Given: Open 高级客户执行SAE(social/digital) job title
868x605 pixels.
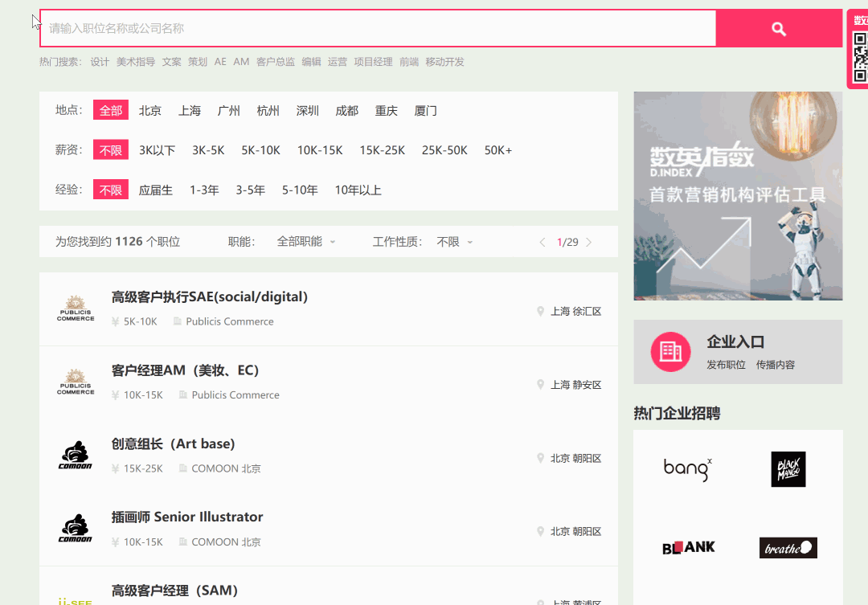Looking at the screenshot, I should tap(209, 296).
